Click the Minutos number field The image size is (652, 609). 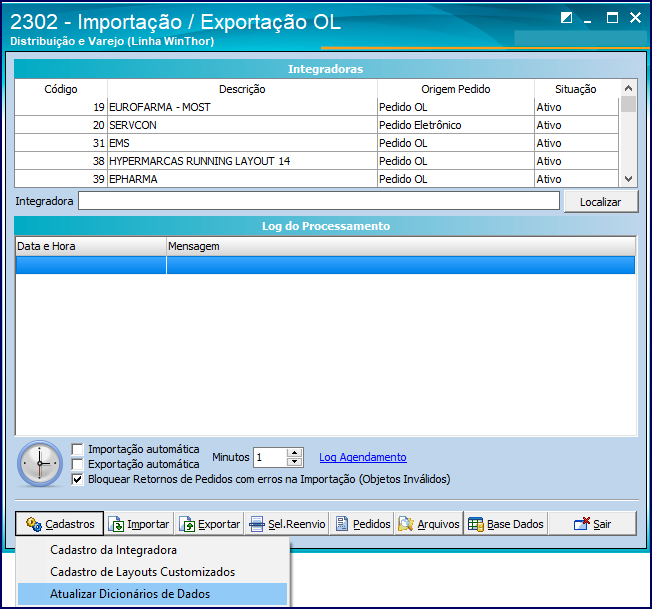click(x=270, y=457)
